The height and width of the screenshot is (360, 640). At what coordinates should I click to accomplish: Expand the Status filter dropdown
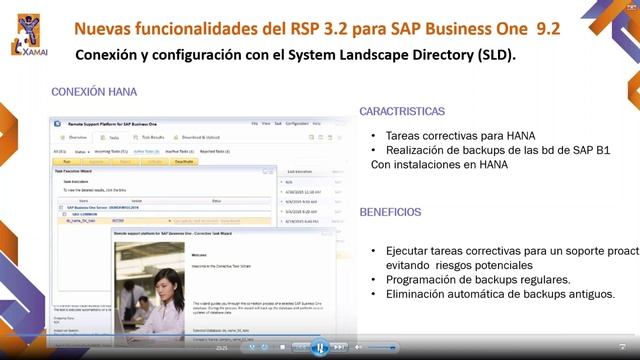82,152
